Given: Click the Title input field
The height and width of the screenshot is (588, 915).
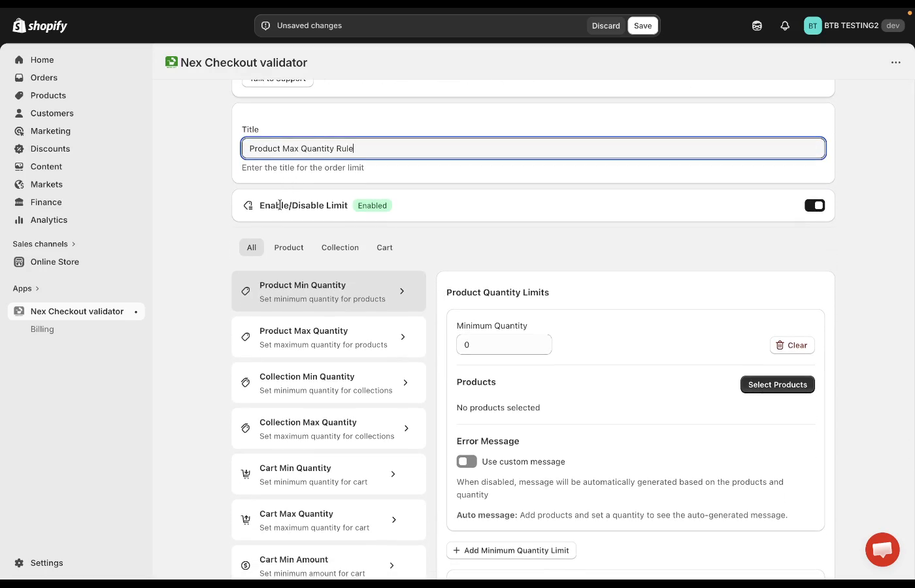Looking at the screenshot, I should click(x=533, y=148).
